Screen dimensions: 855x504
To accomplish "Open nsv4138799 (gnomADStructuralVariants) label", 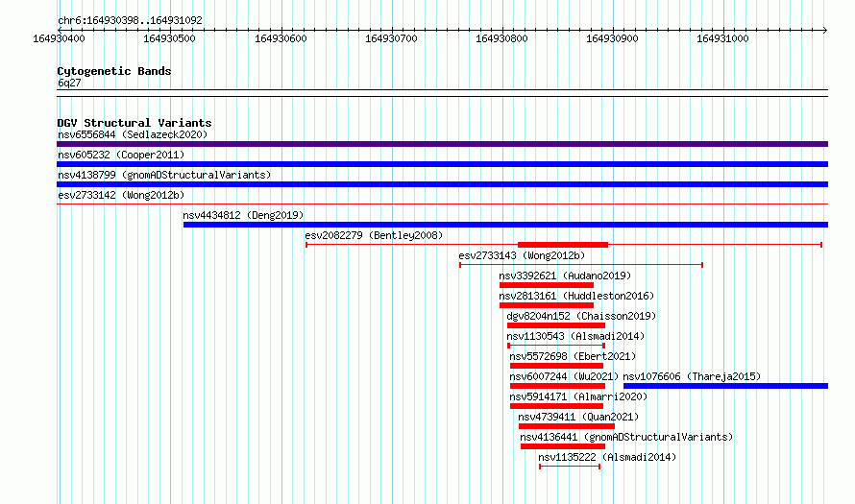I will [164, 175].
